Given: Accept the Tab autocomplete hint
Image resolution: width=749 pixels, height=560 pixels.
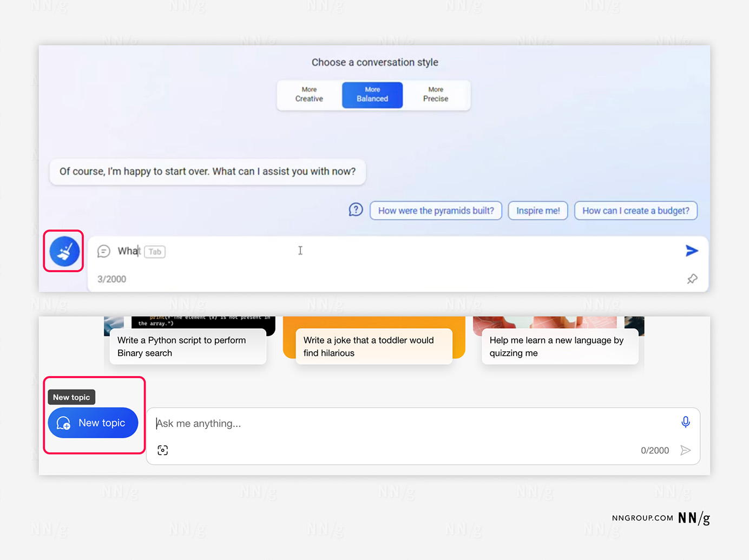Looking at the screenshot, I should 155,252.
